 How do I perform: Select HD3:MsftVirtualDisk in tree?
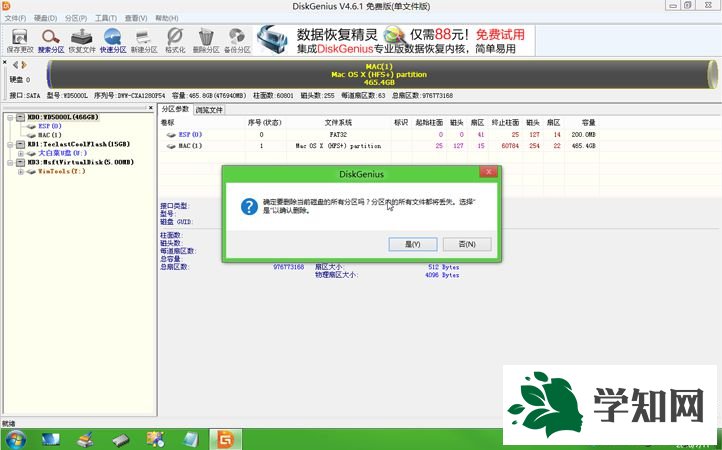[x=81, y=162]
